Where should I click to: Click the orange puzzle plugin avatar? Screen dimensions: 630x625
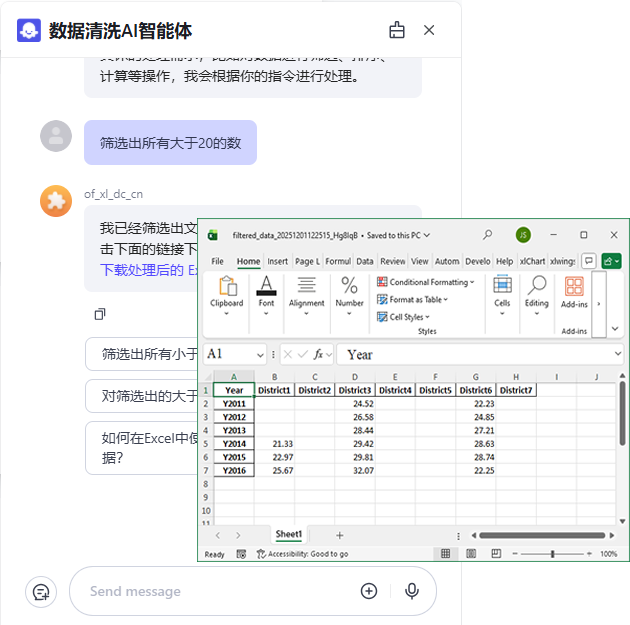(56, 201)
